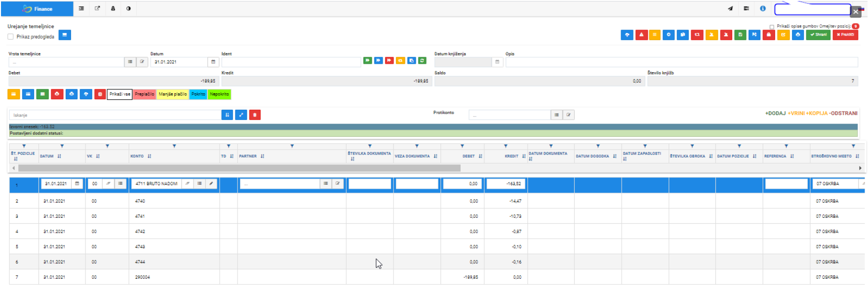Click the blue preview button next to Prikaz predogleda
The height and width of the screenshot is (287, 868).
click(x=65, y=35)
